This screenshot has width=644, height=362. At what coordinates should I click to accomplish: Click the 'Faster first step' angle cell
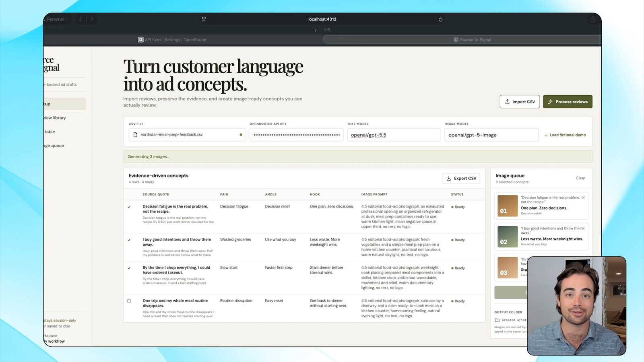coord(279,268)
